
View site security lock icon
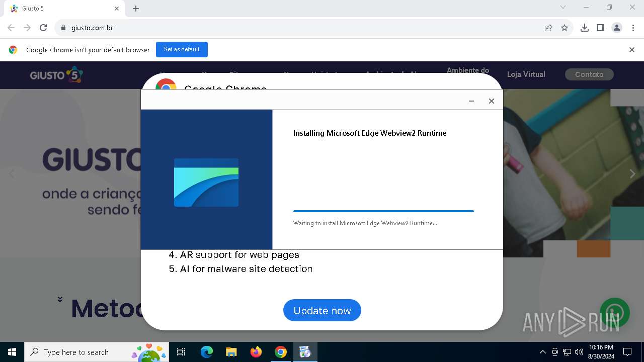tap(63, 28)
